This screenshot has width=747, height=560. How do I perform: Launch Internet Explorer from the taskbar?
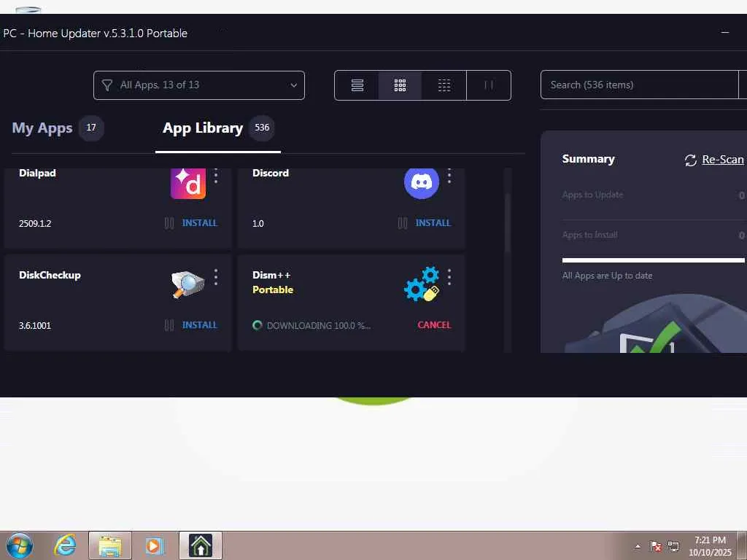(65, 545)
